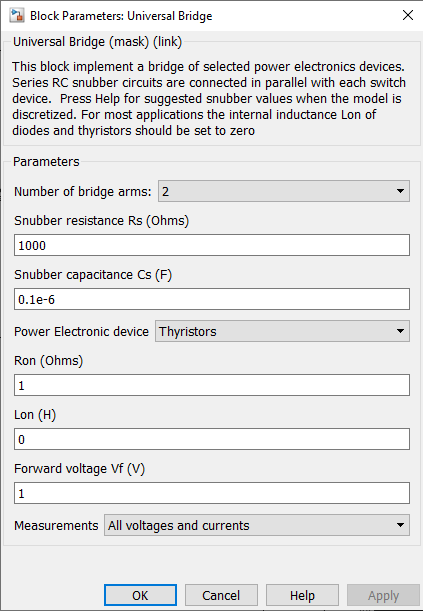
Task: Open the Number of bridge arms dropdown
Action: point(284,191)
